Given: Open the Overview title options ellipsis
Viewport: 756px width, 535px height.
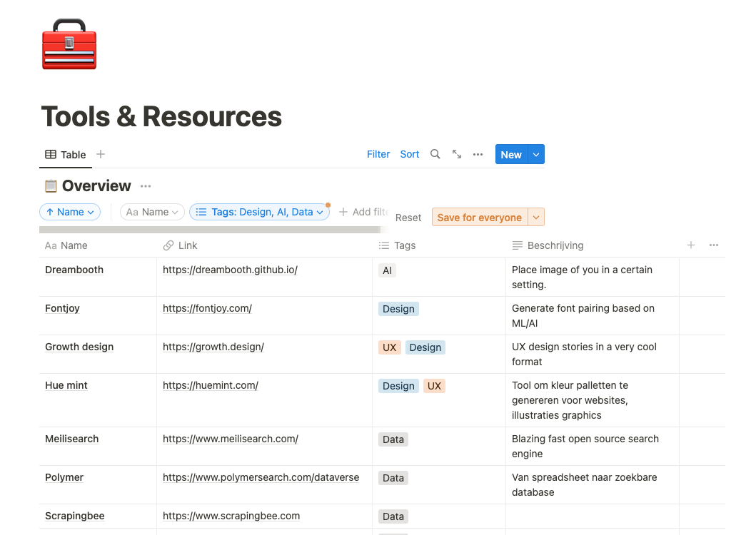Looking at the screenshot, I should (146, 186).
